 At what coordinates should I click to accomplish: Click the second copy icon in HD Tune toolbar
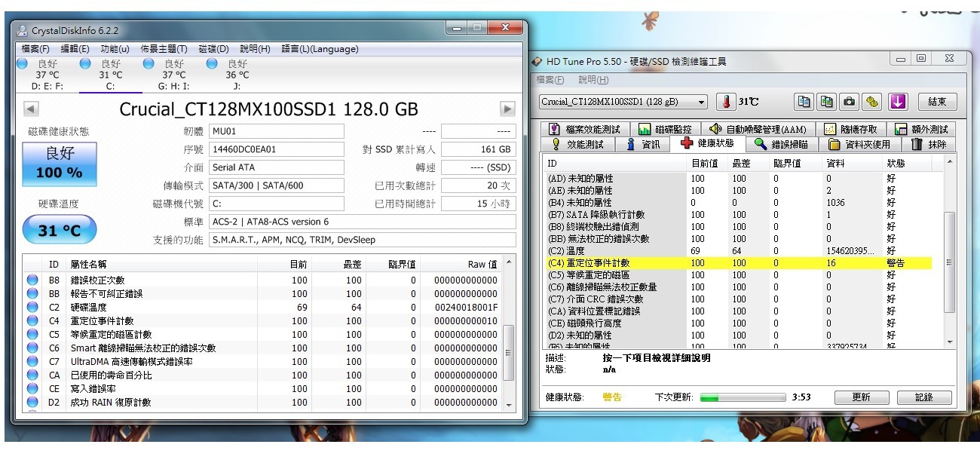827,102
